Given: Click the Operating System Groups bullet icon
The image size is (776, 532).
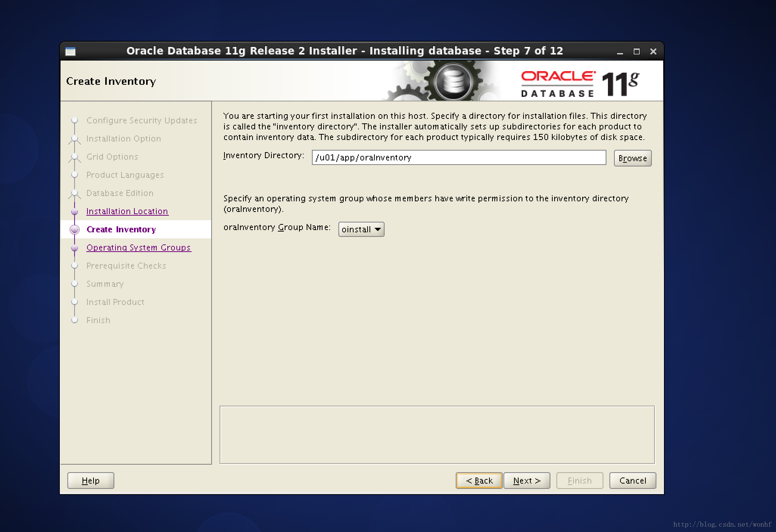Looking at the screenshot, I should point(75,247).
